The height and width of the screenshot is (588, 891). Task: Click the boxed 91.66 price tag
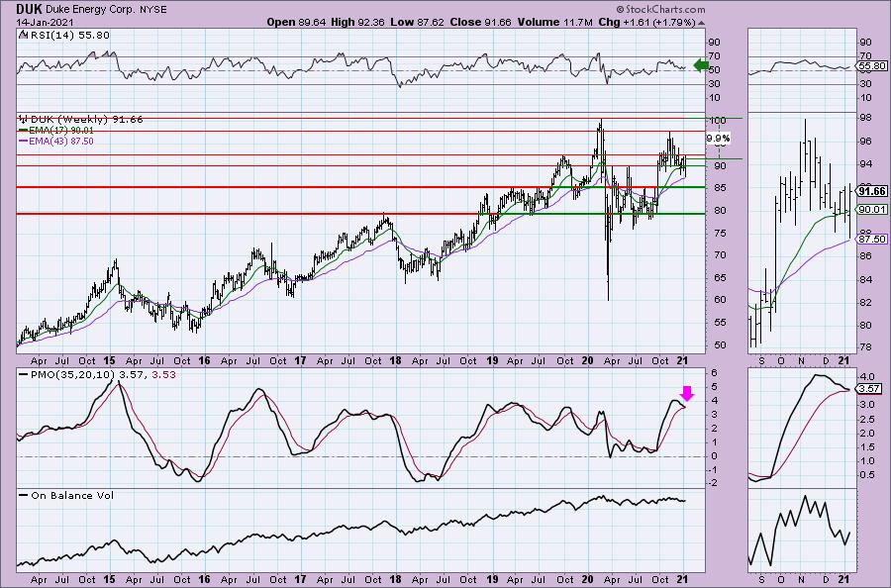click(872, 191)
